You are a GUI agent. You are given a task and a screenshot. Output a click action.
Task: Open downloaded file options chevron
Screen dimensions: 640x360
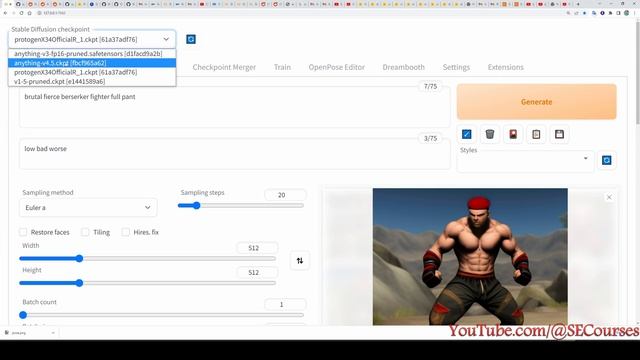tap(53, 333)
